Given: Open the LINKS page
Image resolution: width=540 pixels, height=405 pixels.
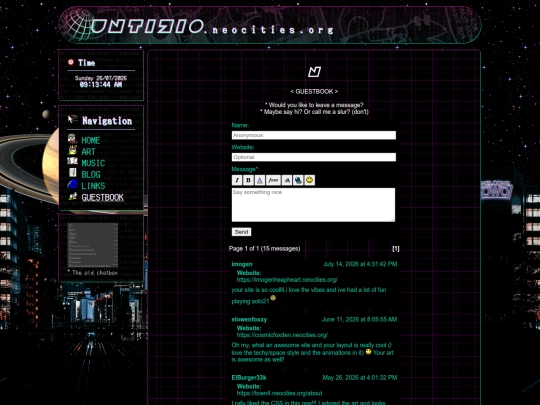Looking at the screenshot, I should tap(93, 186).
